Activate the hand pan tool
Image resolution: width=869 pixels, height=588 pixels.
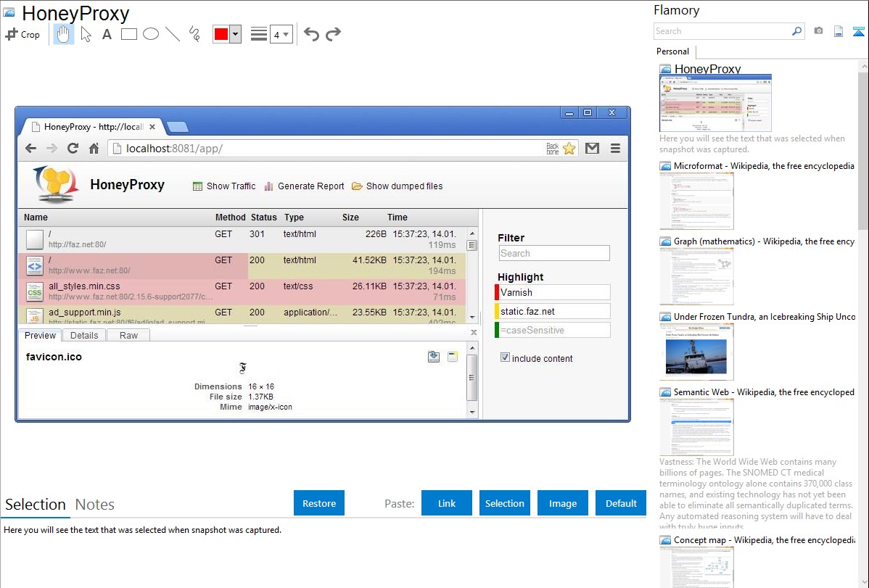63,34
